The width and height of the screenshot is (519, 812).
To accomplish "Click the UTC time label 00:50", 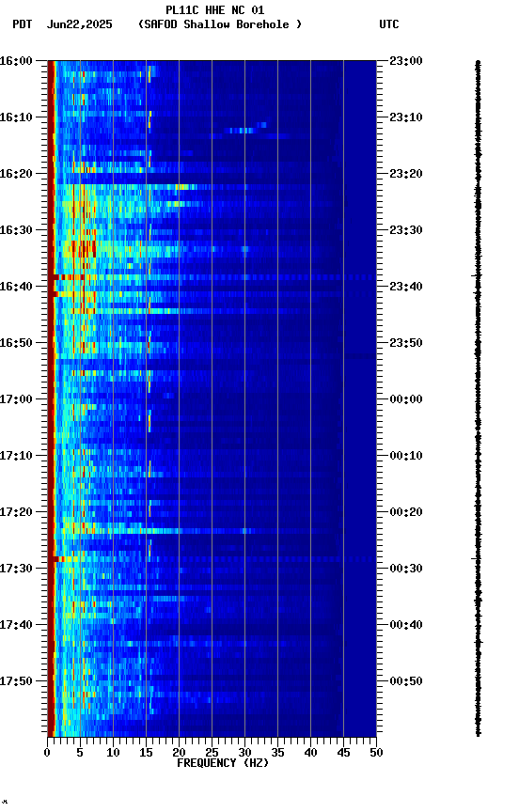I will pyautogui.click(x=406, y=681).
